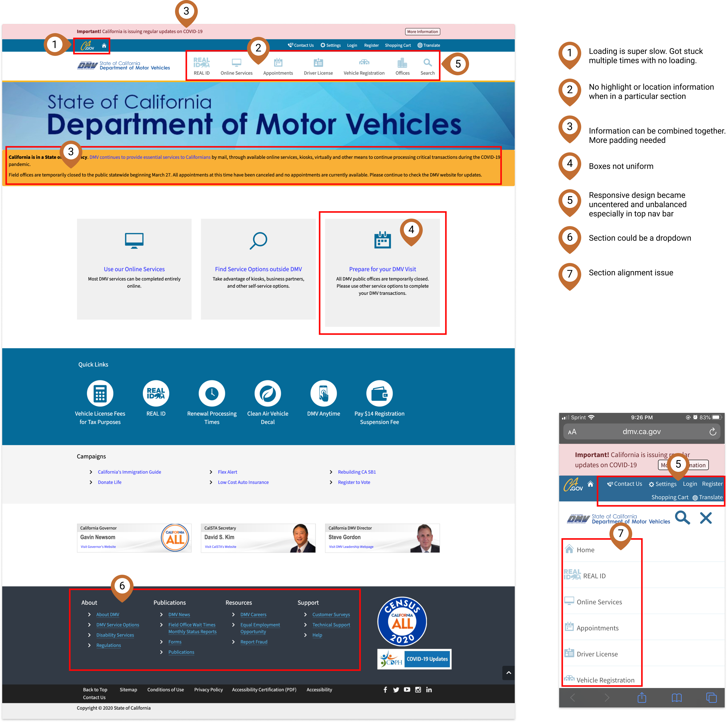728x722 pixels.
Task: Click the DMV Anytime phone icon
Action: pos(323,393)
